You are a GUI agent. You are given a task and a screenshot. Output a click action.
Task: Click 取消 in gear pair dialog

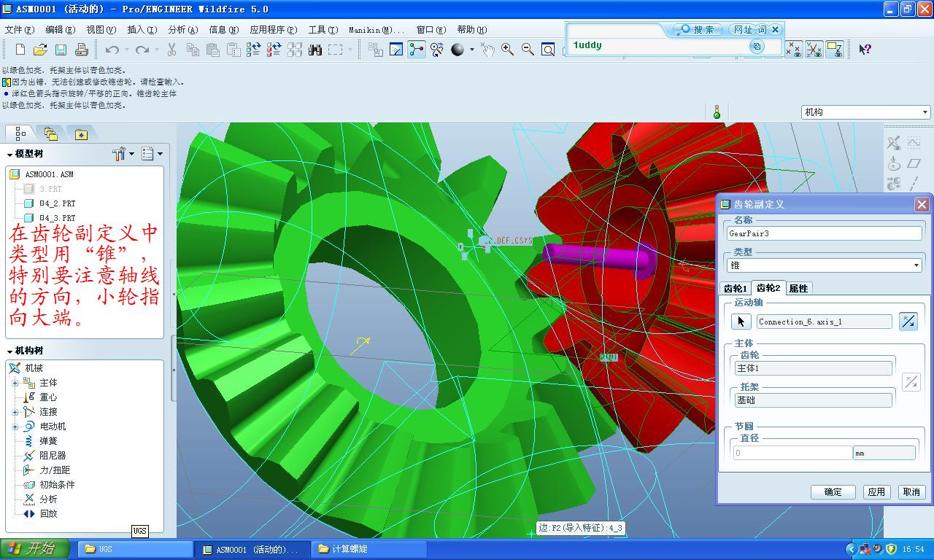911,492
